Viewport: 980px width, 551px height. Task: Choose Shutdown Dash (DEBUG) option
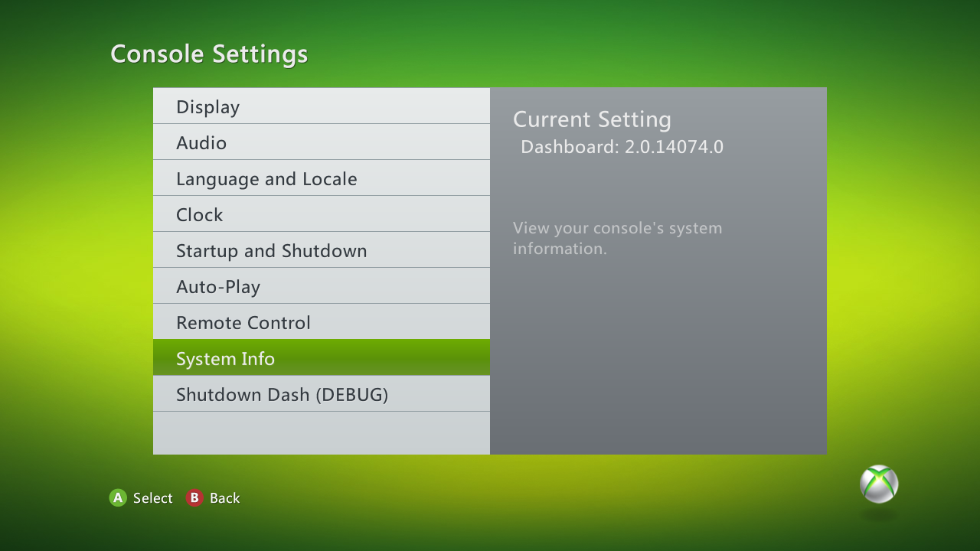(x=322, y=393)
